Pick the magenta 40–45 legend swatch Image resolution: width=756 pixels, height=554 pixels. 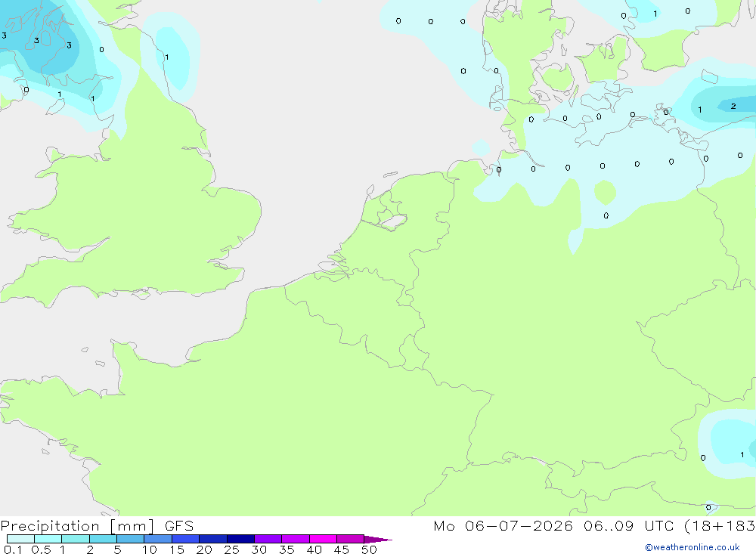point(323,539)
